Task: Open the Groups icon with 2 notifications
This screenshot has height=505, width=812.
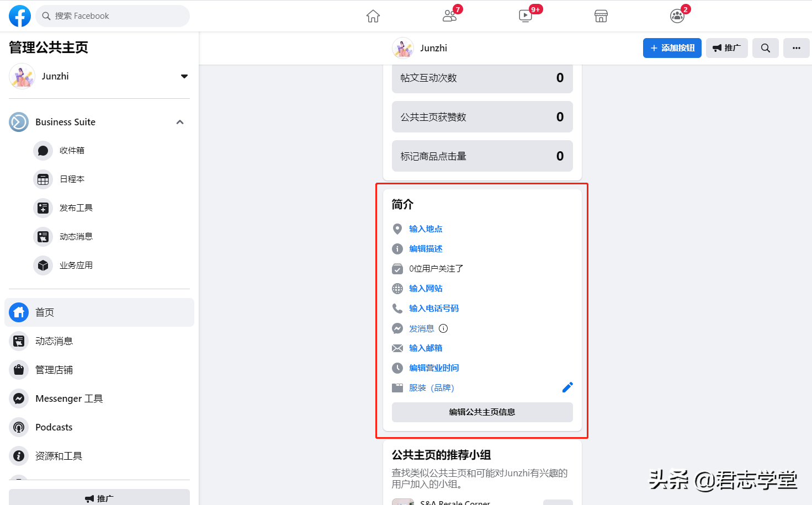Action: click(x=677, y=16)
